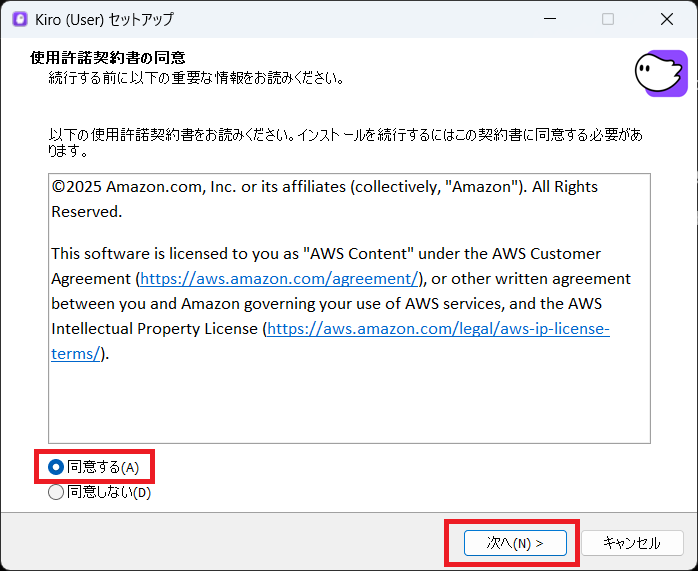Click the wrapped "terms/" link text
698x571 pixels.
75,353
